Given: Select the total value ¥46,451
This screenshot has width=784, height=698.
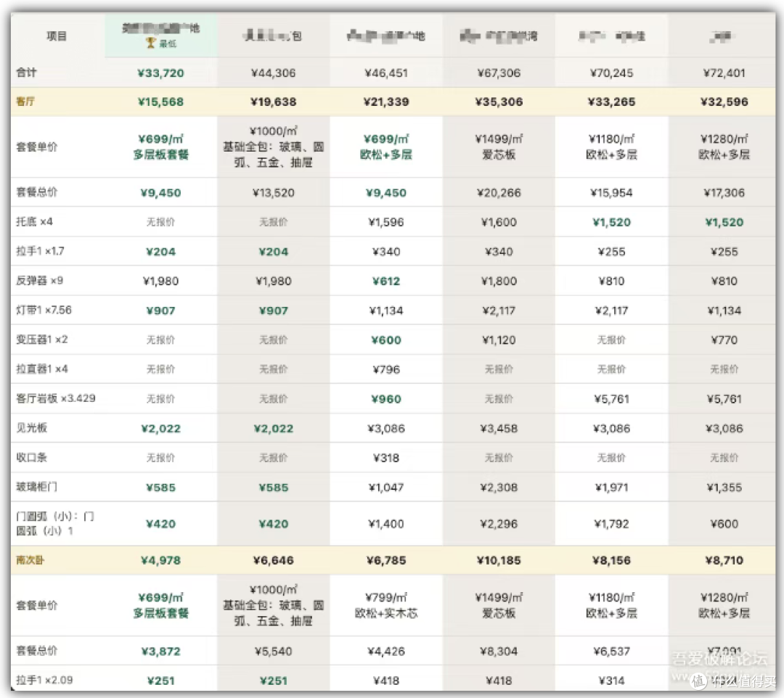Looking at the screenshot, I should 386,73.
